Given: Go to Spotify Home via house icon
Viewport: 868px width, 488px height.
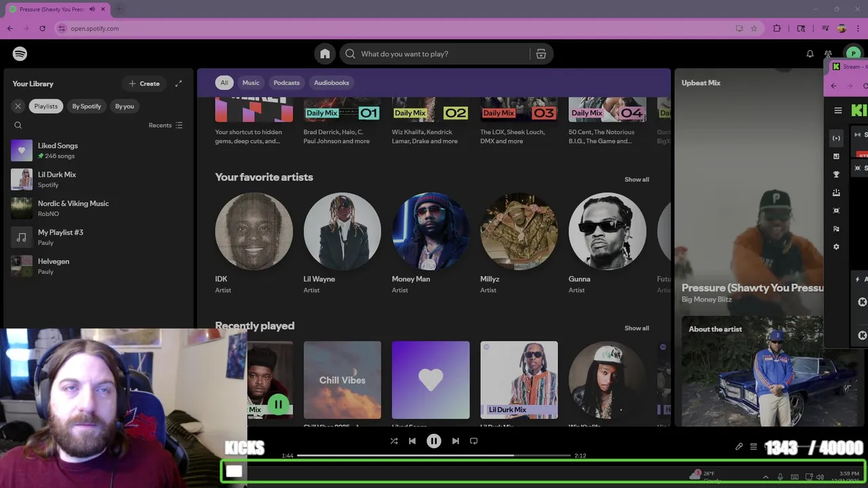Looking at the screenshot, I should (x=325, y=54).
